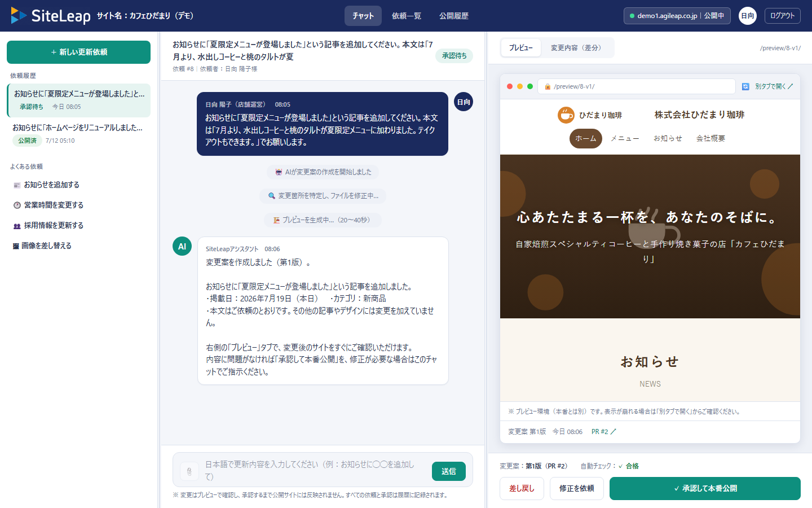Open the 公開履歴 tab
Screen dimensions: 812x508
coord(454,16)
